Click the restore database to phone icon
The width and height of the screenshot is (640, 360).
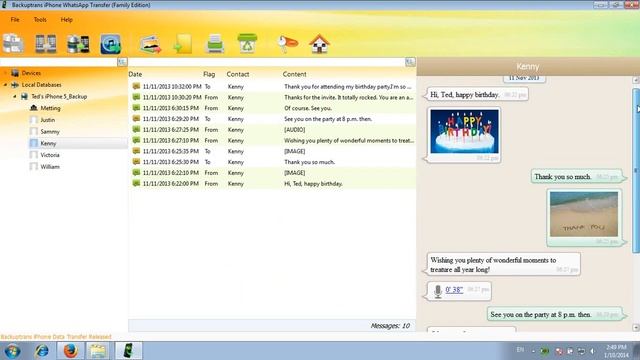tap(78, 44)
